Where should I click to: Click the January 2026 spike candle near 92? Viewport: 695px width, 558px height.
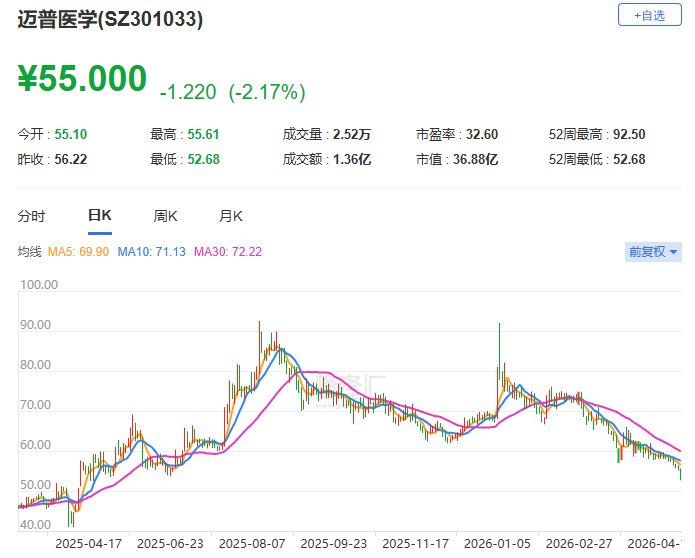[499, 350]
